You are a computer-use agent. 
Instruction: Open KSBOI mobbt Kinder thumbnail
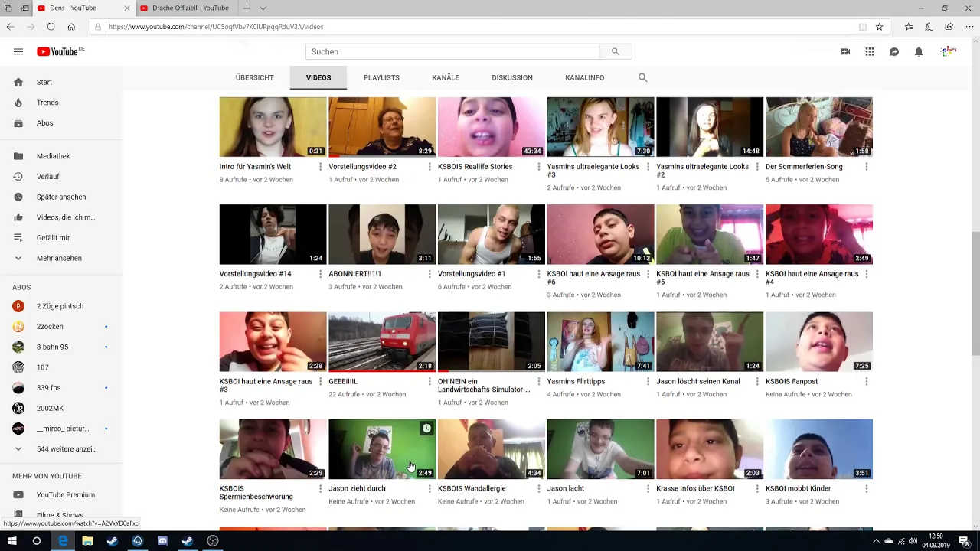818,448
